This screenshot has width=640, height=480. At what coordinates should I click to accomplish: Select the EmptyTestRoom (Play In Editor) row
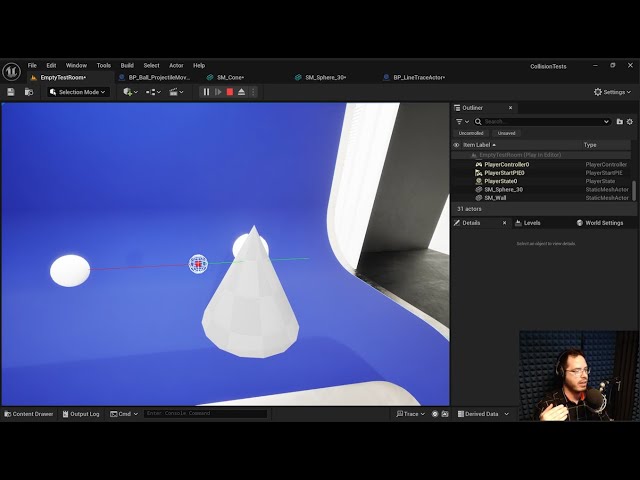pos(541,155)
